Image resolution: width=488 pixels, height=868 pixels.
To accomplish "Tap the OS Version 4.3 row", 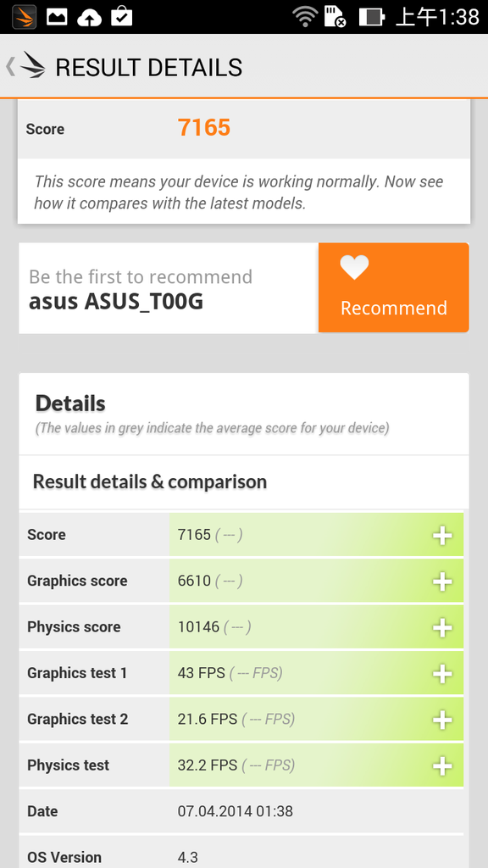I will [x=244, y=856].
